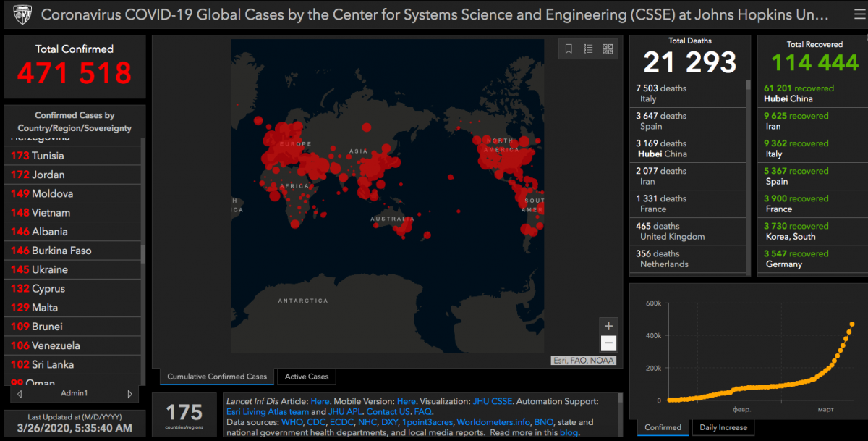
Task: Select the Daily Increase chart tab
Action: [723, 427]
